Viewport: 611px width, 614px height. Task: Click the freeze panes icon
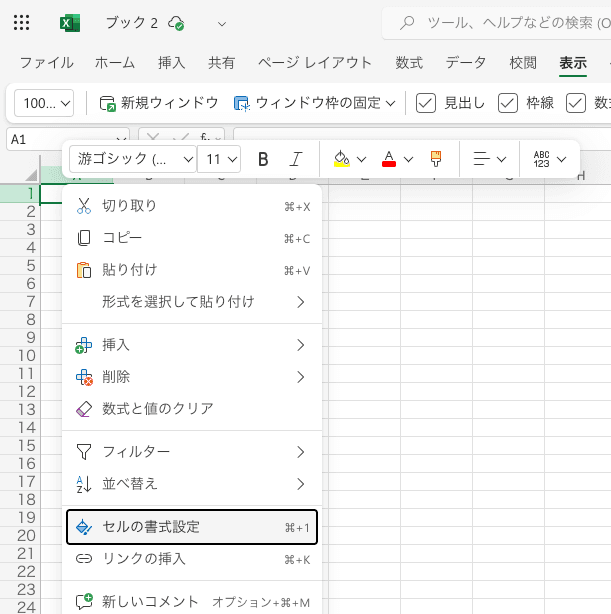pos(242,103)
